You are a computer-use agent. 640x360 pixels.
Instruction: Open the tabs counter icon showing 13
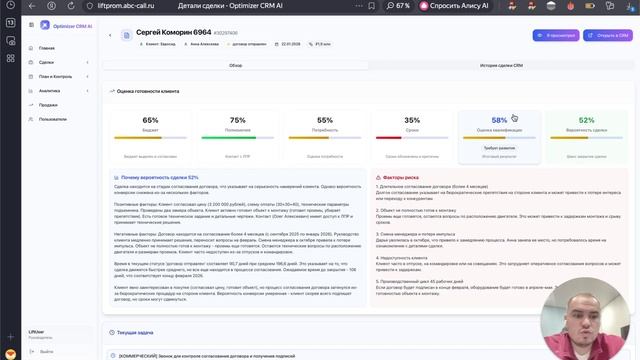click(x=11, y=23)
